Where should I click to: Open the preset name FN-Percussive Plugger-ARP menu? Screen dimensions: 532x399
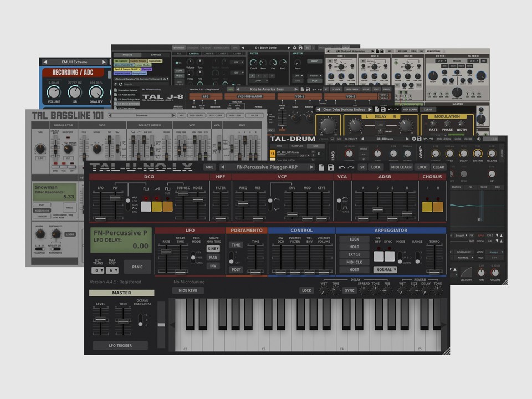[267, 167]
